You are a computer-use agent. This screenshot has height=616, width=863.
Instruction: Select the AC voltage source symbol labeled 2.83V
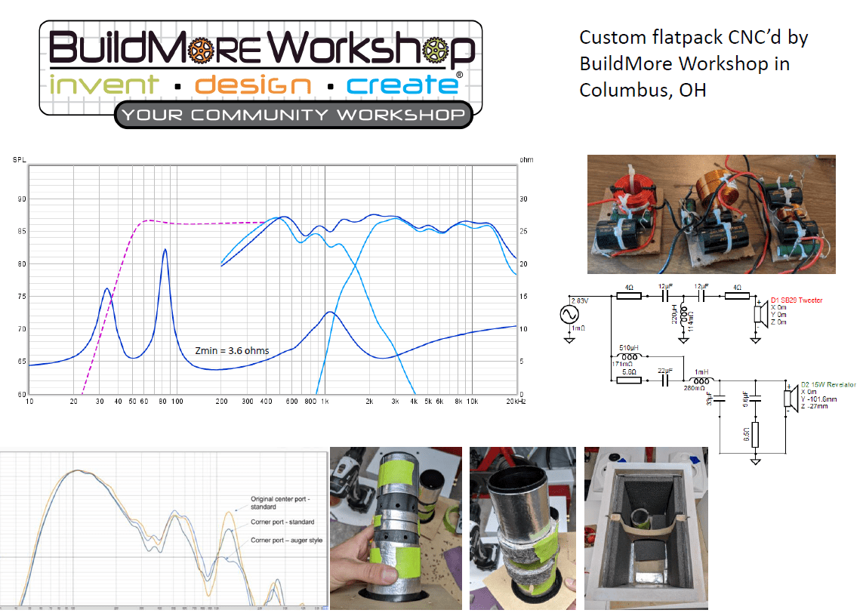(569, 315)
